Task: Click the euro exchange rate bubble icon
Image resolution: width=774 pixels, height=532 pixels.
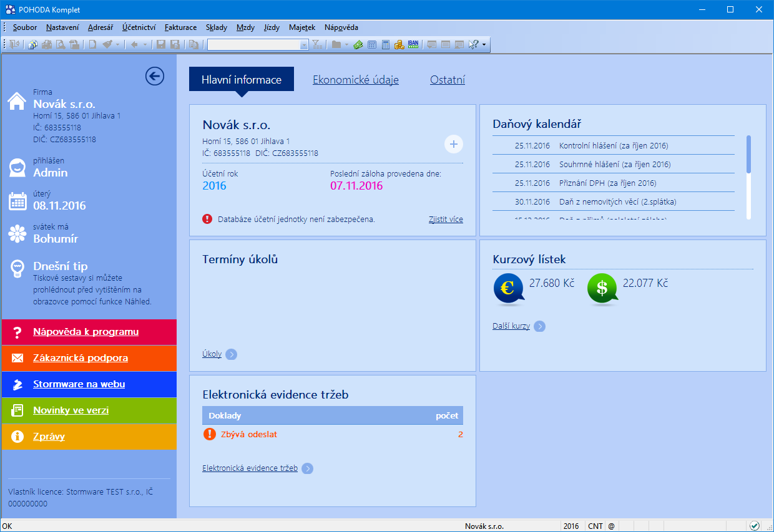Action: (x=509, y=289)
